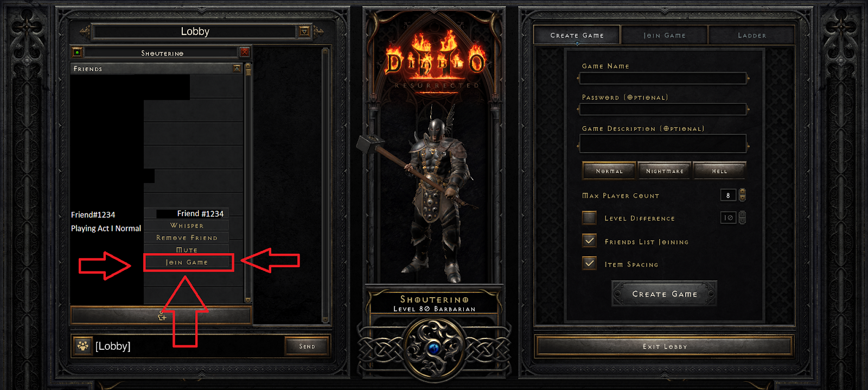This screenshot has width=868, height=390.
Task: Adjust Max Player Count stepper arrows
Action: pos(742,195)
